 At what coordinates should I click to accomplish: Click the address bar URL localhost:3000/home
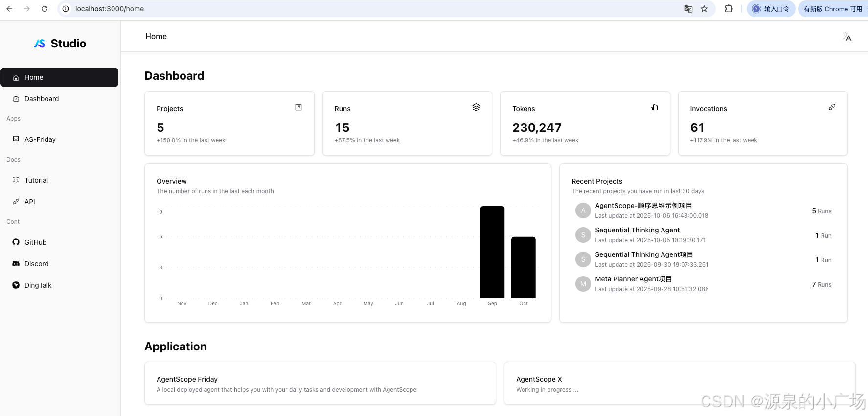pos(110,9)
